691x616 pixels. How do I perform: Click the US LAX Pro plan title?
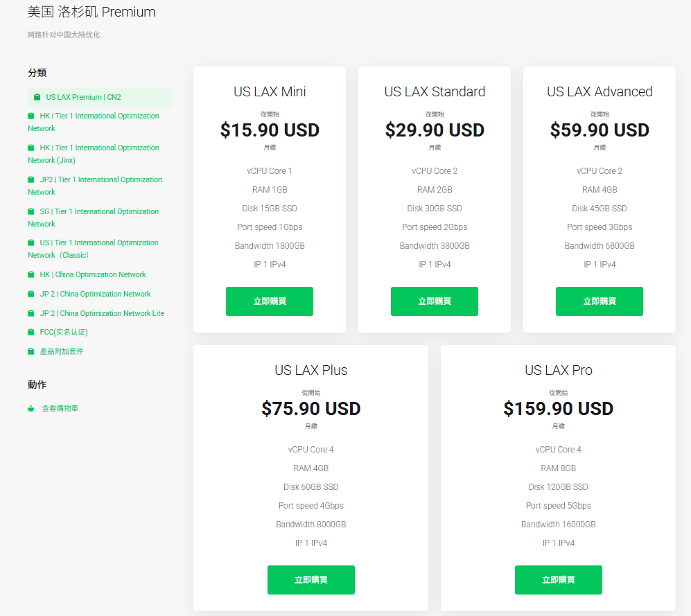click(x=558, y=370)
